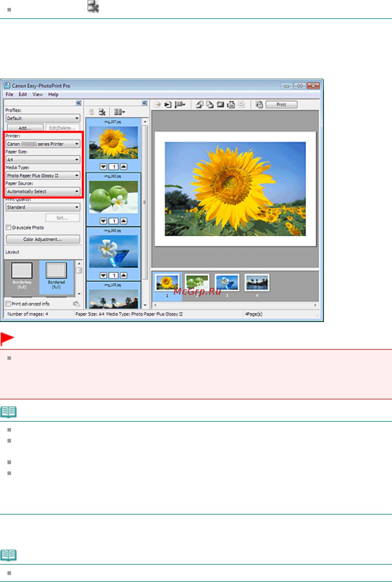Select page 2 apples in the page strip
Image resolution: width=392 pixels, height=582 pixels.
coord(197,283)
